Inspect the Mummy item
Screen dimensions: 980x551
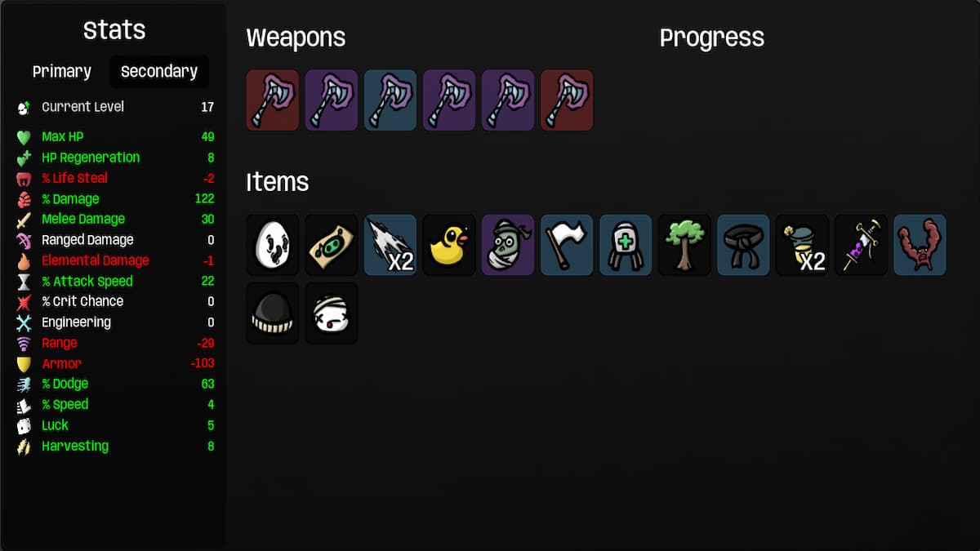coord(507,244)
